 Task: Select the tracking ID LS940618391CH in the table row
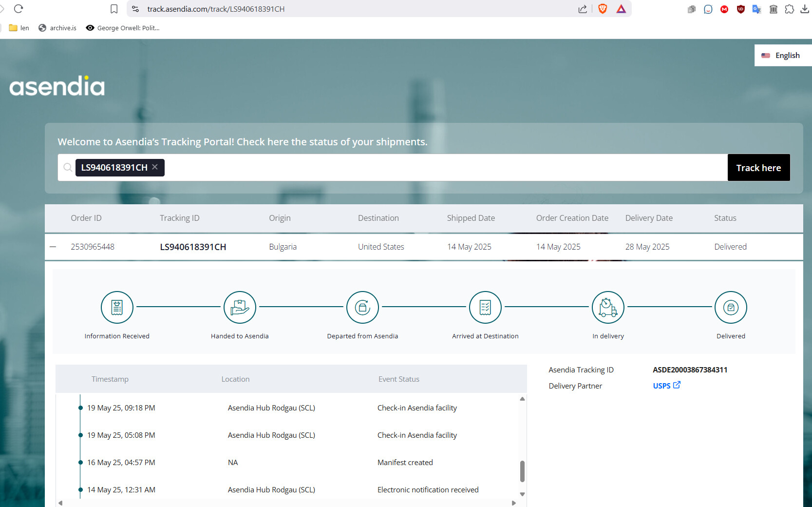click(193, 247)
